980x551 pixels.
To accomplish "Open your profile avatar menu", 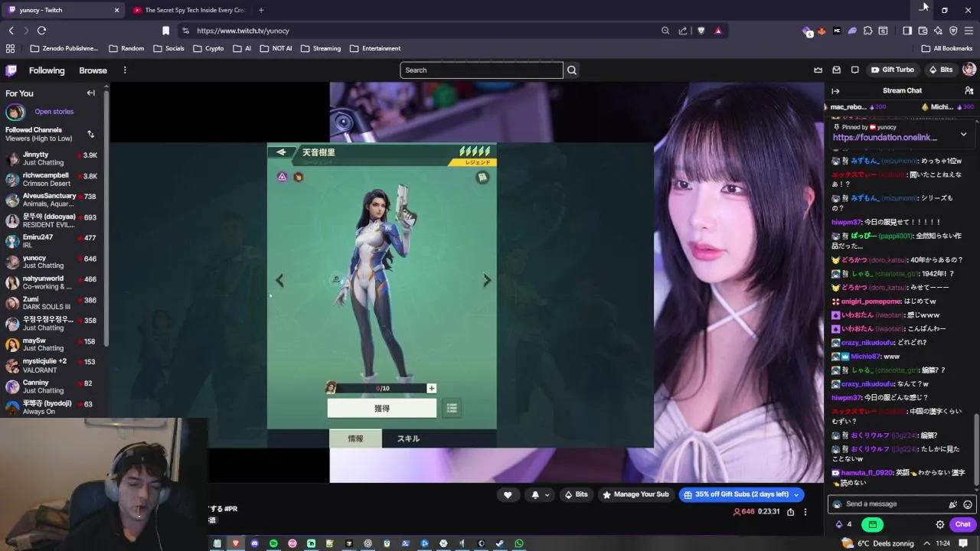I will tap(969, 70).
